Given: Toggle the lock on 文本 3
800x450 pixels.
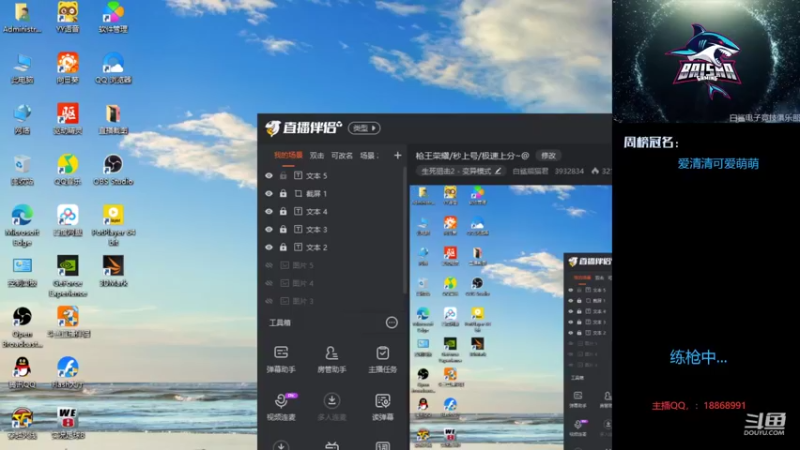Looking at the screenshot, I should pyautogui.click(x=283, y=229).
